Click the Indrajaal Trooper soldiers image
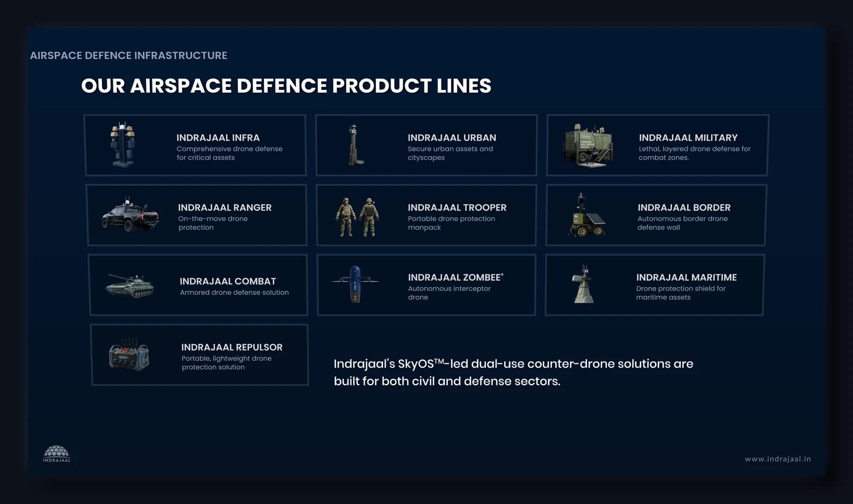This screenshot has width=853, height=504. coord(357,217)
